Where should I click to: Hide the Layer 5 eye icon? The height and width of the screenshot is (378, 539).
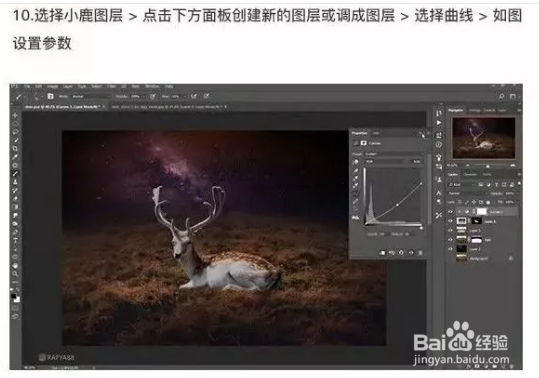pyautogui.click(x=451, y=221)
